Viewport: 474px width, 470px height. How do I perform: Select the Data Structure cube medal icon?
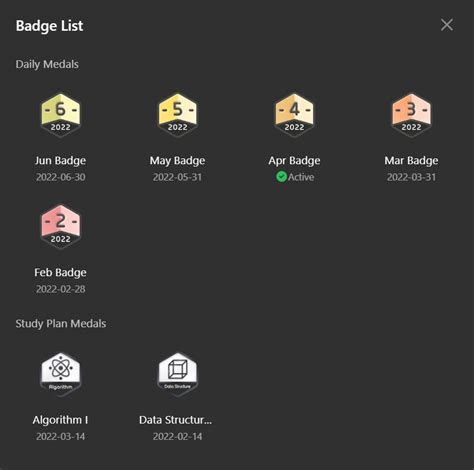177,374
